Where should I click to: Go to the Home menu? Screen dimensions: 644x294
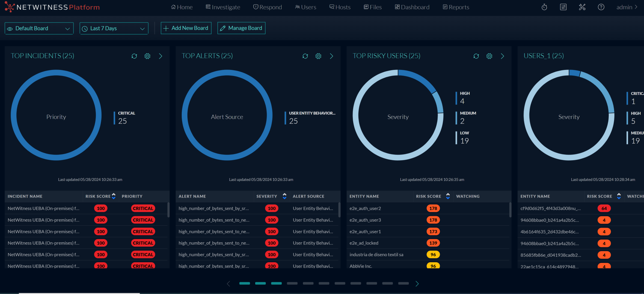pyautogui.click(x=182, y=7)
